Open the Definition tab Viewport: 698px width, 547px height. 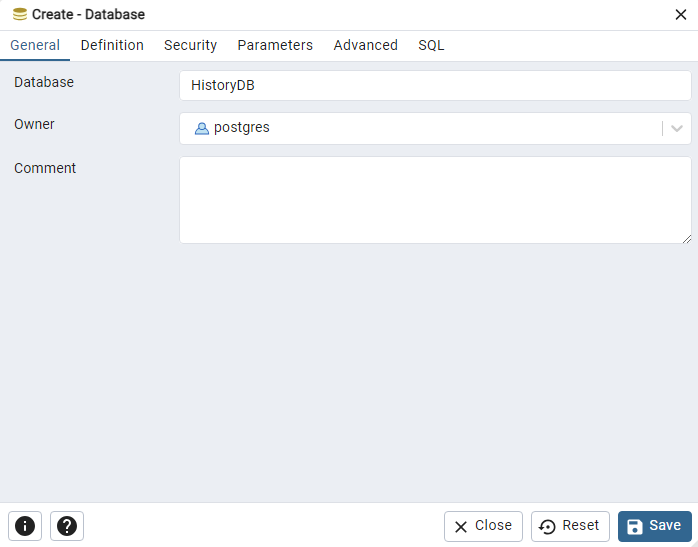(x=112, y=45)
